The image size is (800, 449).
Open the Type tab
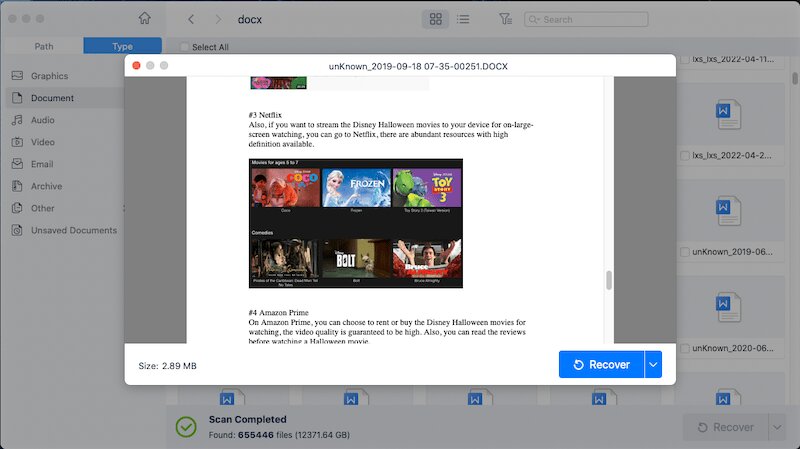click(x=122, y=46)
